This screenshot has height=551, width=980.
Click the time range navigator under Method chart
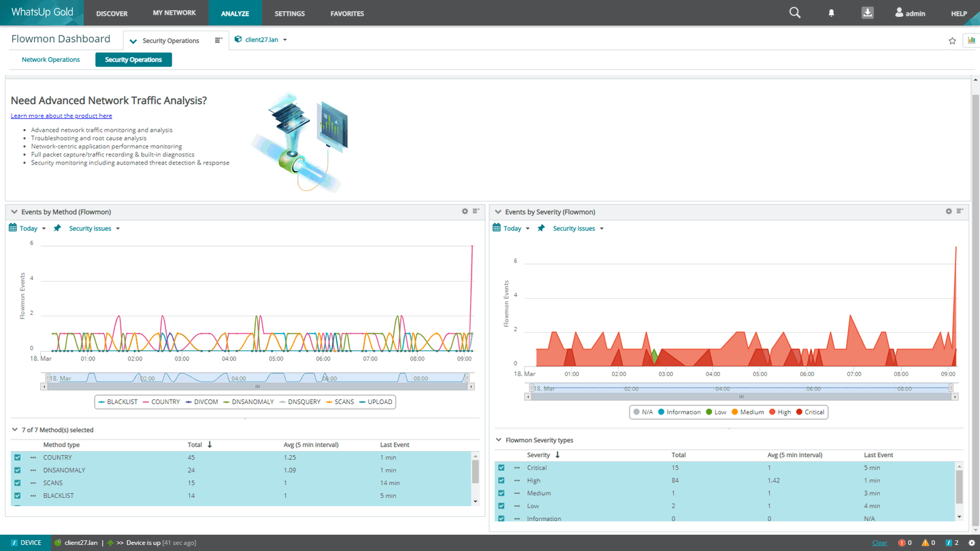(257, 378)
